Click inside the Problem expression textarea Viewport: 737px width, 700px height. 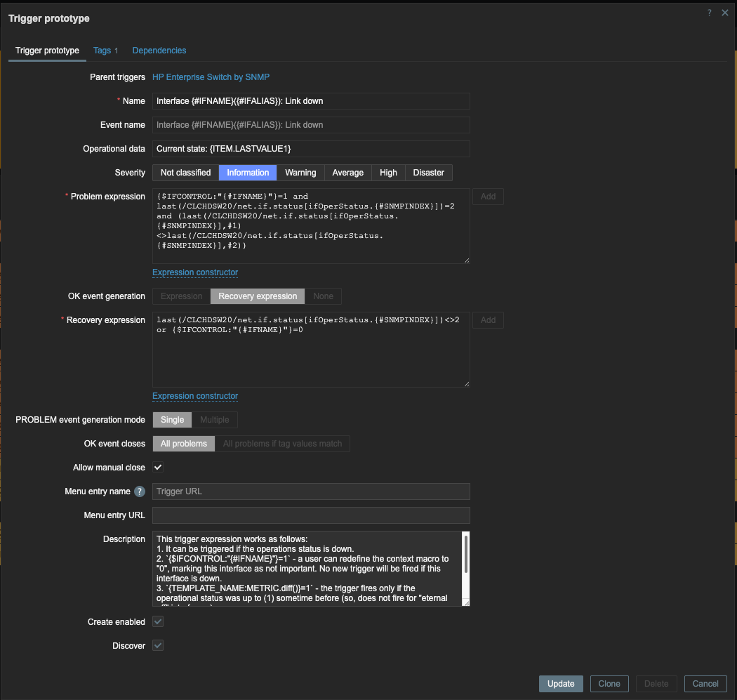pyautogui.click(x=311, y=226)
